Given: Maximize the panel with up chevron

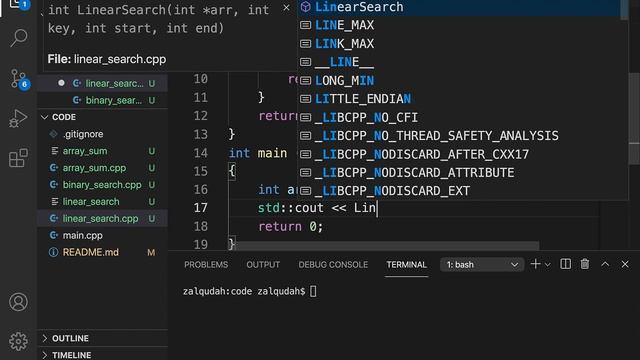Looking at the screenshot, I should (605, 264).
